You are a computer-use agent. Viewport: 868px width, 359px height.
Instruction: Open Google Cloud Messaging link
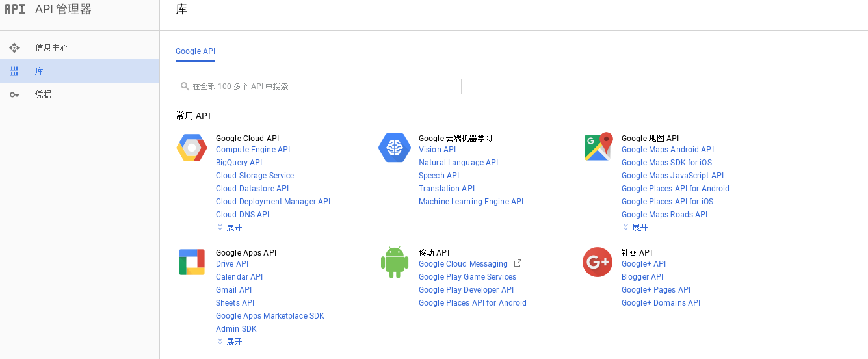[x=463, y=264]
